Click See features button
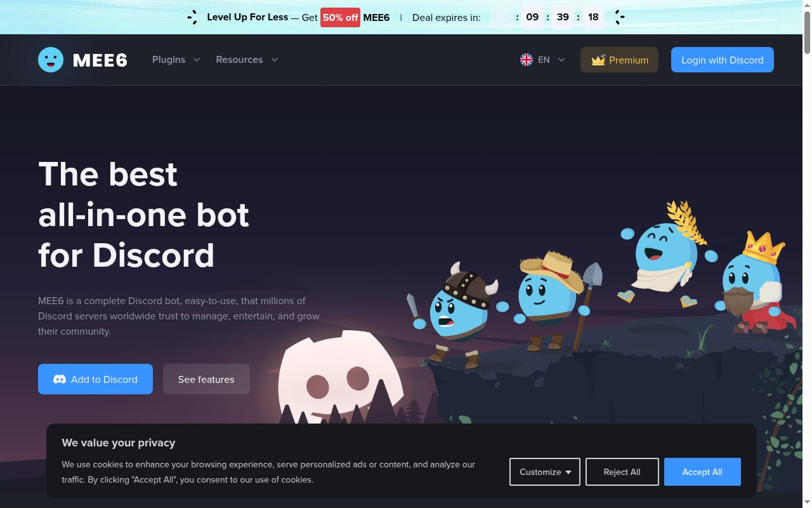 tap(206, 379)
